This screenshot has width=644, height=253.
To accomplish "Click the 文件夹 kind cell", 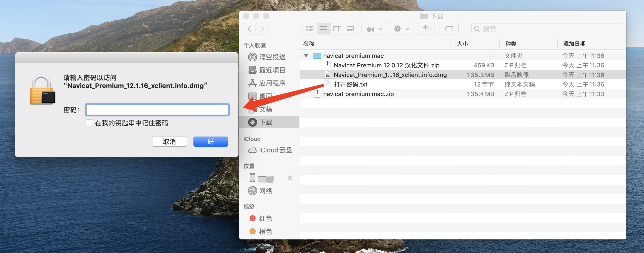I will (514, 56).
